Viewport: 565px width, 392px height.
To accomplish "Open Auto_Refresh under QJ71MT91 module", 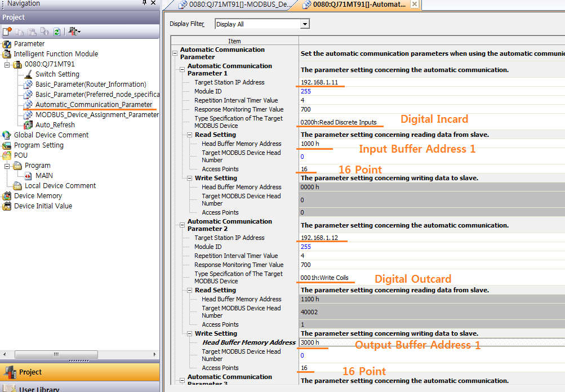I will [x=55, y=125].
